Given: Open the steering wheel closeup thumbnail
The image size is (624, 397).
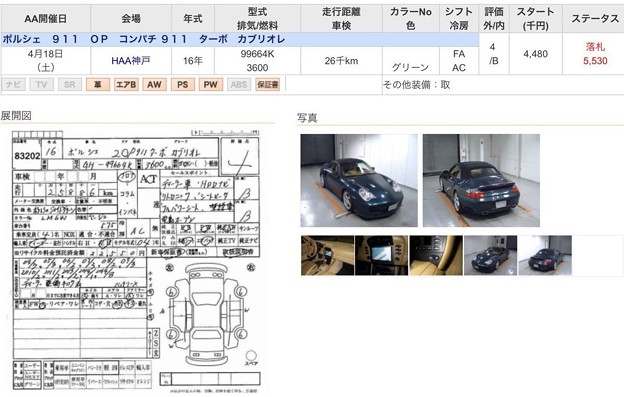Looking at the screenshot, I should pyautogui.click(x=436, y=255).
